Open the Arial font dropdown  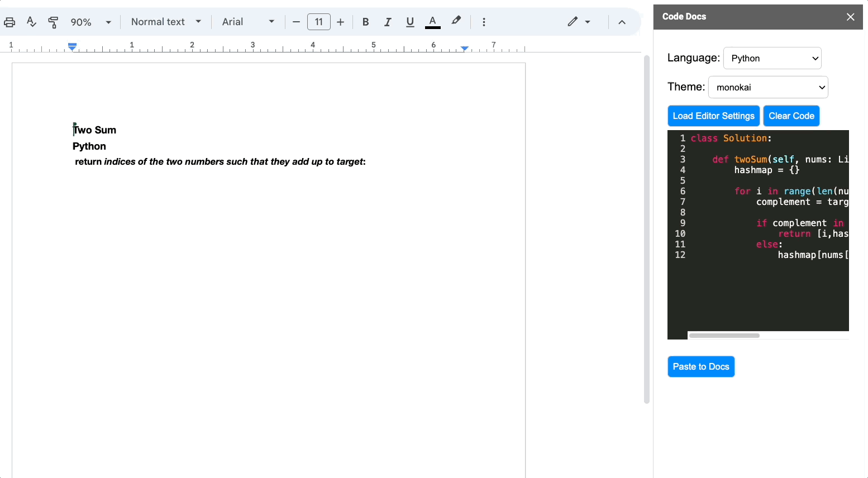[x=248, y=22]
